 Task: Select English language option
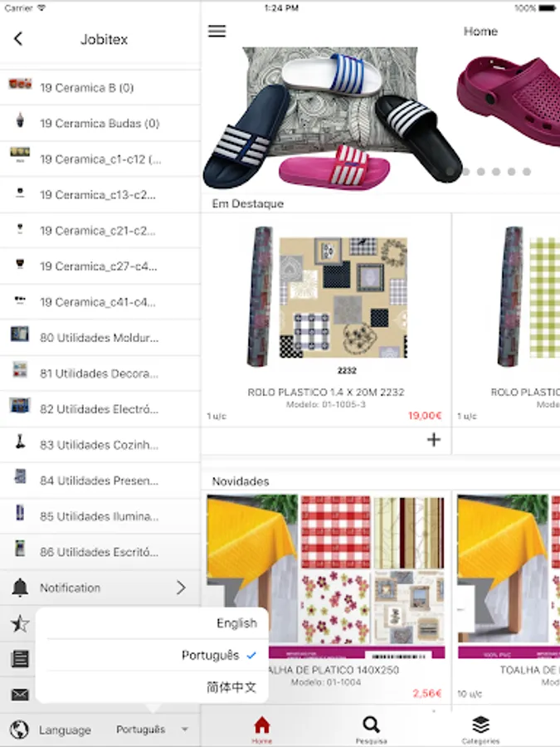236,623
